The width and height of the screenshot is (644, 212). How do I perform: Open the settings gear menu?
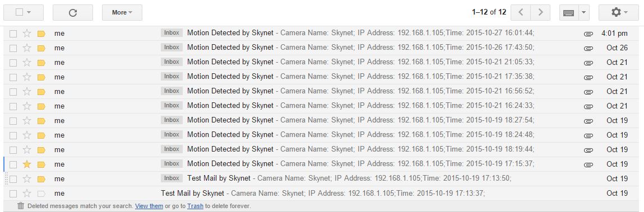(x=619, y=13)
